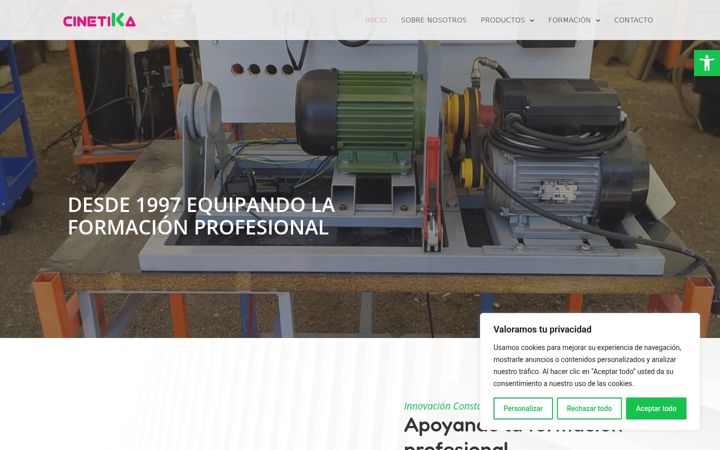720x450 pixels.
Task: Click the 'Valoramos tu privacidad' heading
Action: click(542, 329)
